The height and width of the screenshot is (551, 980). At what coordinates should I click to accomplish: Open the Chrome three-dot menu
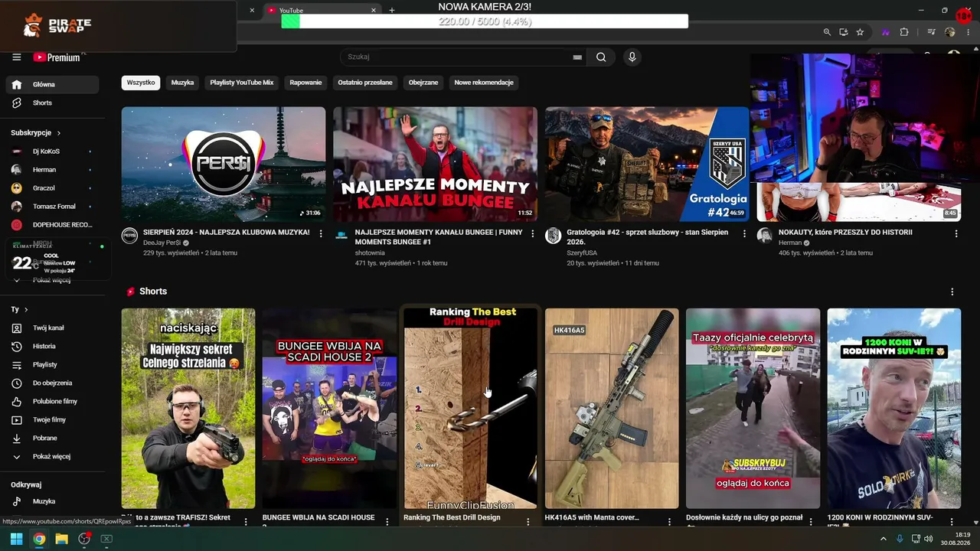968,32
